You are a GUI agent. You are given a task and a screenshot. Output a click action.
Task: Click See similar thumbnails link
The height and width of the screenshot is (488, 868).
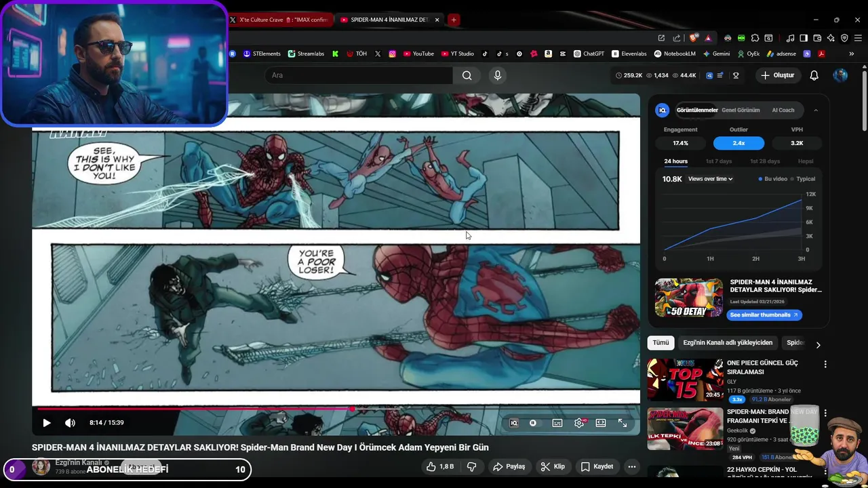pos(764,315)
